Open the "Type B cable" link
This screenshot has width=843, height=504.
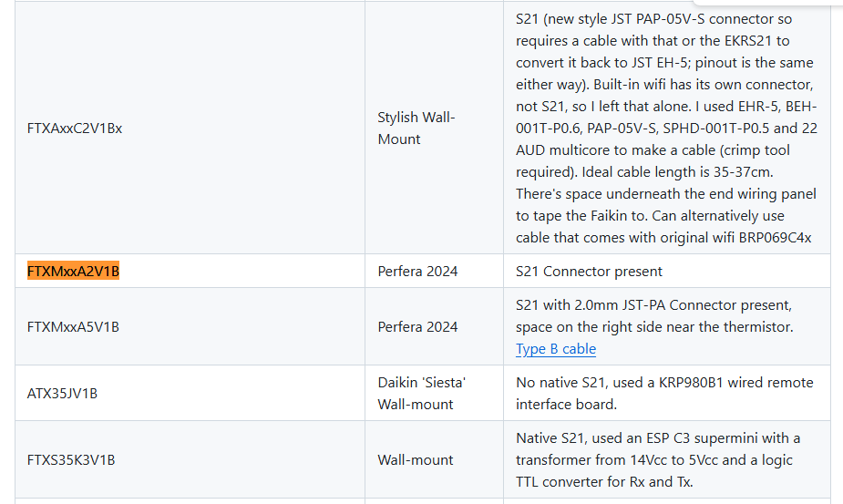(x=555, y=349)
